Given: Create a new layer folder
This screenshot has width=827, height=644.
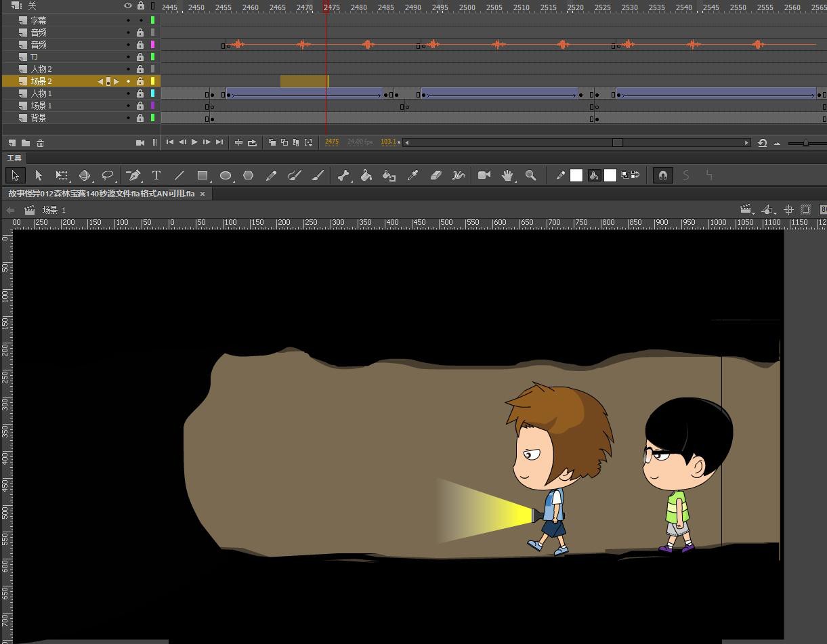Looking at the screenshot, I should [x=26, y=143].
